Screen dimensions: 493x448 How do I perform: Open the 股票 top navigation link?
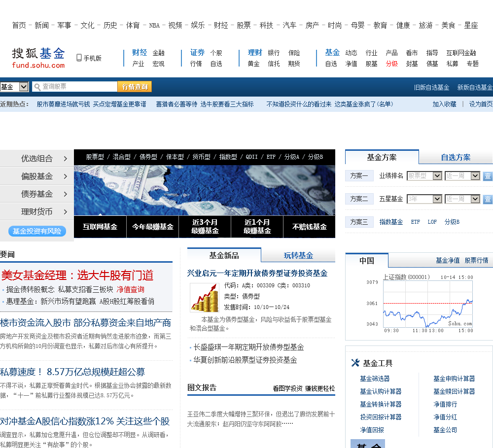click(x=244, y=25)
